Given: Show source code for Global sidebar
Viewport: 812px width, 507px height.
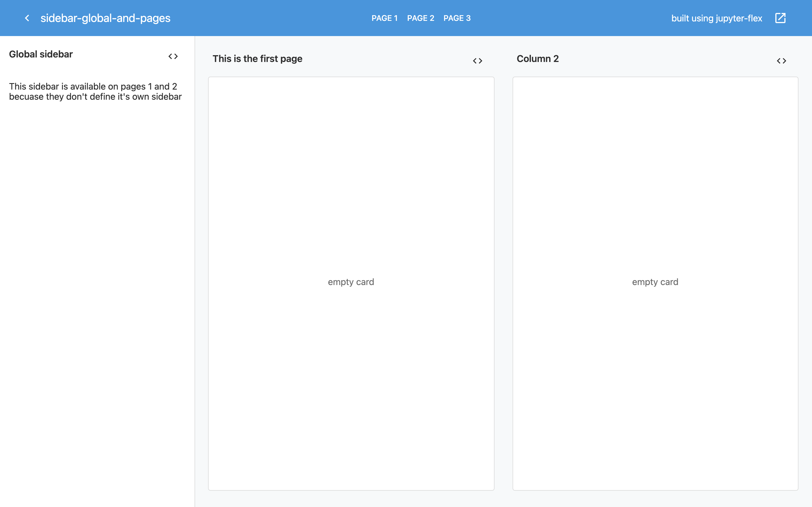Looking at the screenshot, I should point(173,56).
